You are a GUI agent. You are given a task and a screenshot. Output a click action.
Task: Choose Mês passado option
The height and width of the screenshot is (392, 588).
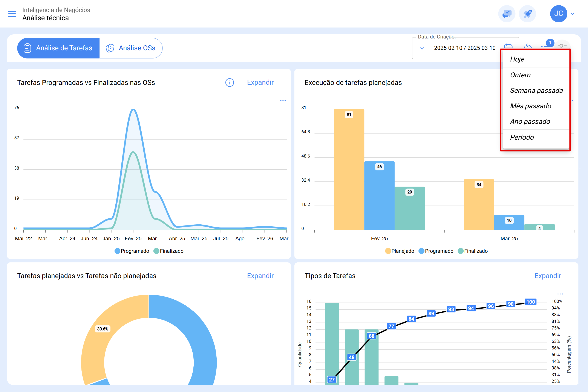click(x=536, y=106)
